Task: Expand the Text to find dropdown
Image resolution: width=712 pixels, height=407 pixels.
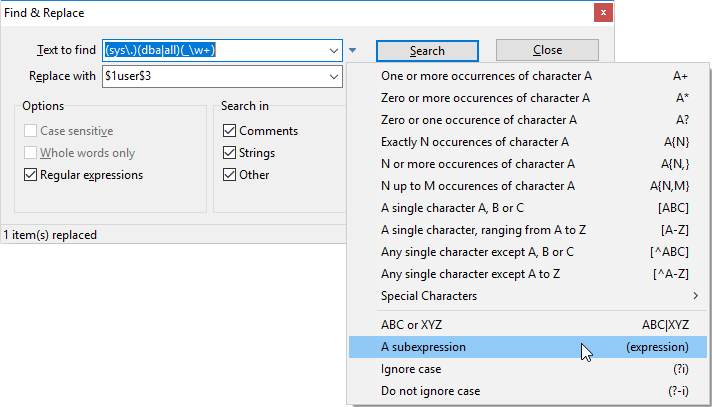Action: (333, 50)
